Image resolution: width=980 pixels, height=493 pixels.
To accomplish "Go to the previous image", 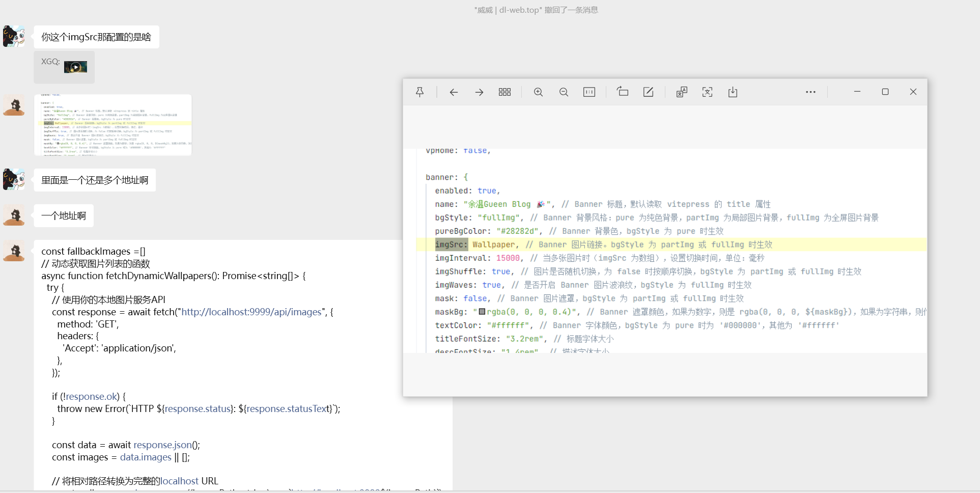I will tap(454, 92).
